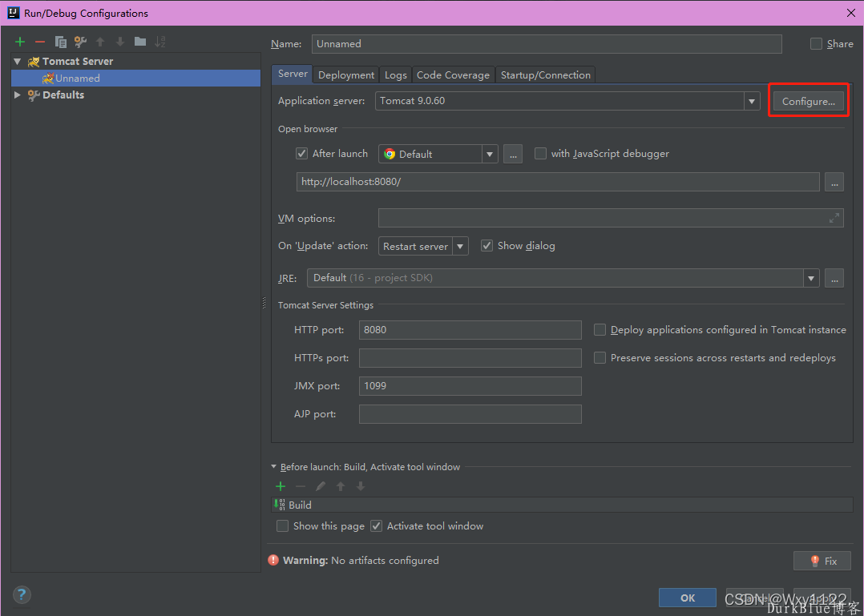Click the Fix button
This screenshot has height=616, width=864.
click(822, 561)
